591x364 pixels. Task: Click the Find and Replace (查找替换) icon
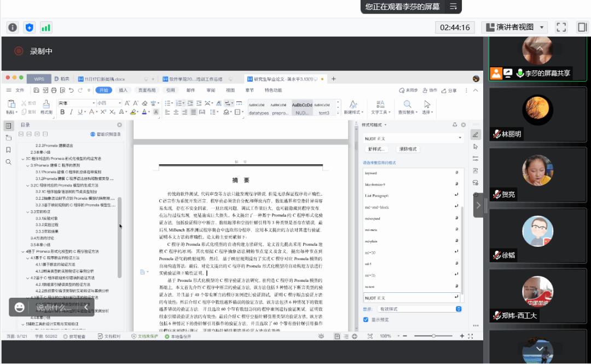(x=407, y=107)
